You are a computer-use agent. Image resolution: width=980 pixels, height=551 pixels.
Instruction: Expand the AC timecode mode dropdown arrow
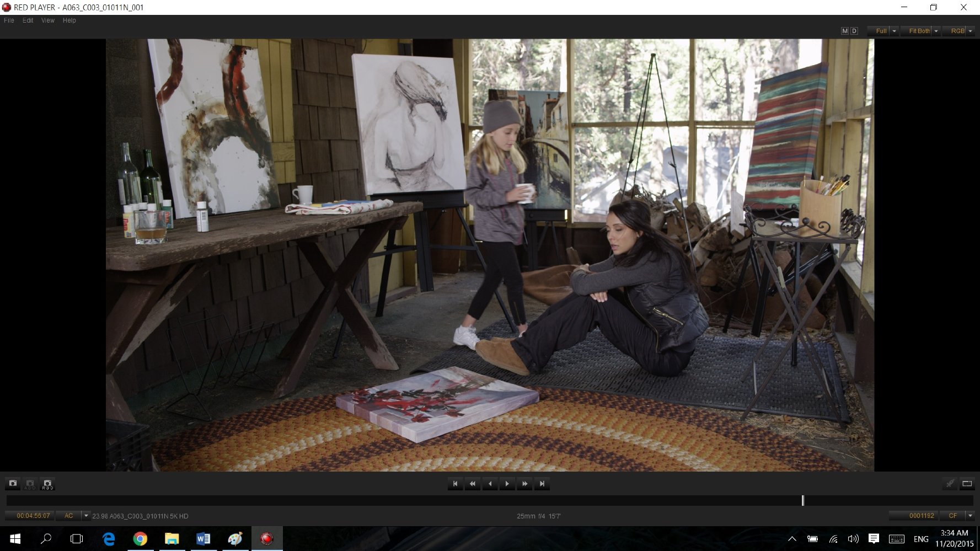pos(86,516)
